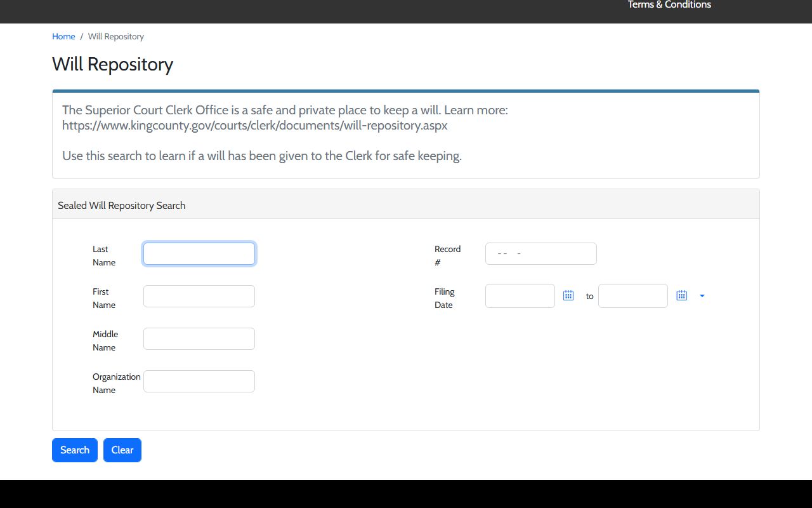
Task: Click the Will Repository breadcrumb item
Action: tap(116, 36)
